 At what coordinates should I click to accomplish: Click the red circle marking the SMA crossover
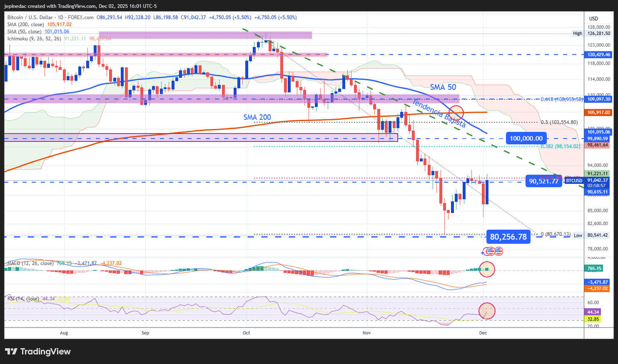(x=456, y=112)
